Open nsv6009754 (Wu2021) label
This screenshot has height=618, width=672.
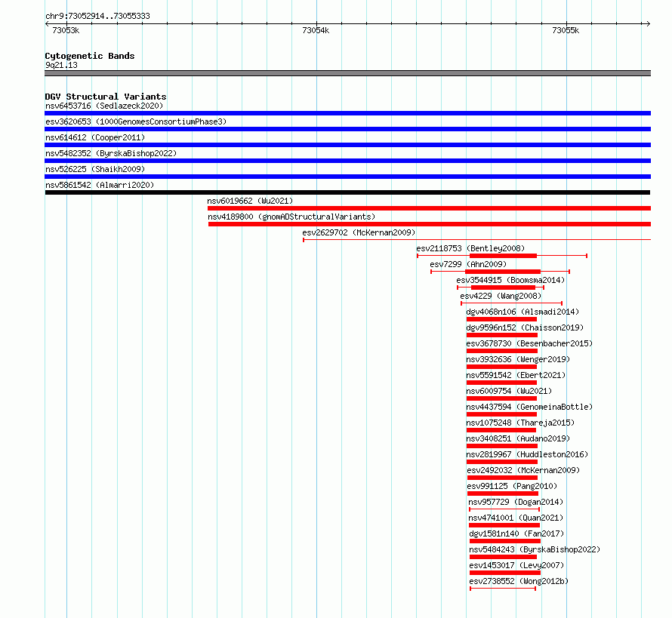(x=509, y=391)
